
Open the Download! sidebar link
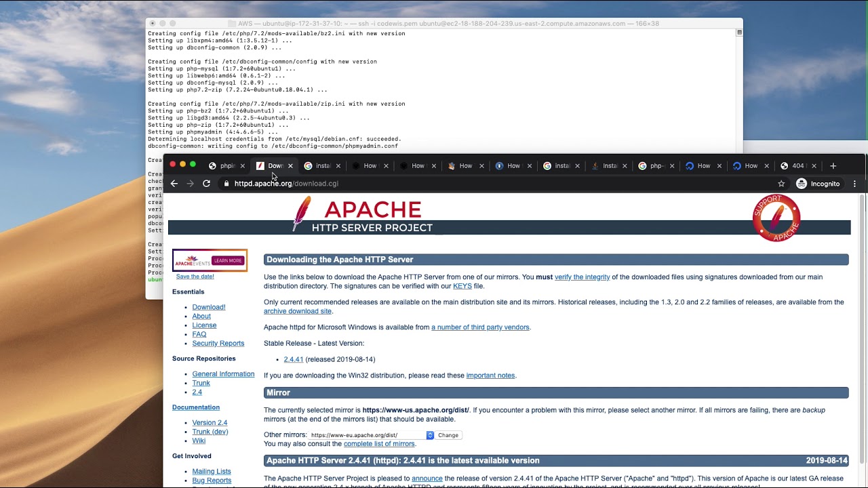(x=209, y=307)
